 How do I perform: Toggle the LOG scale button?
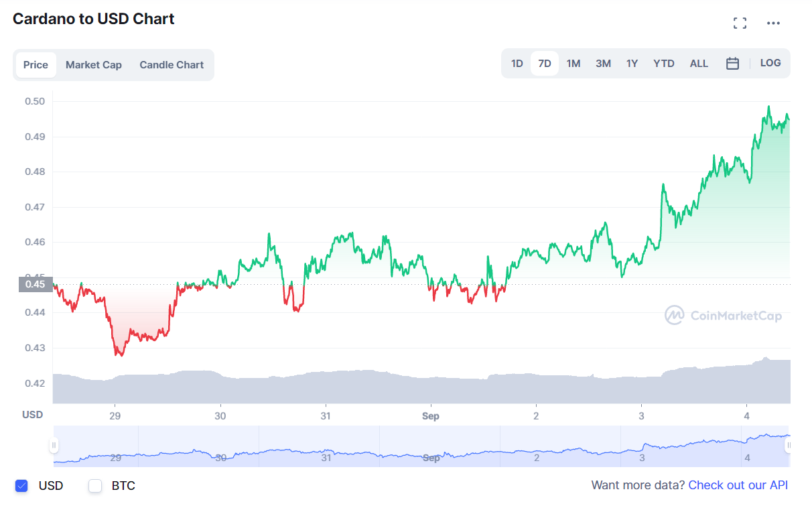pos(770,63)
